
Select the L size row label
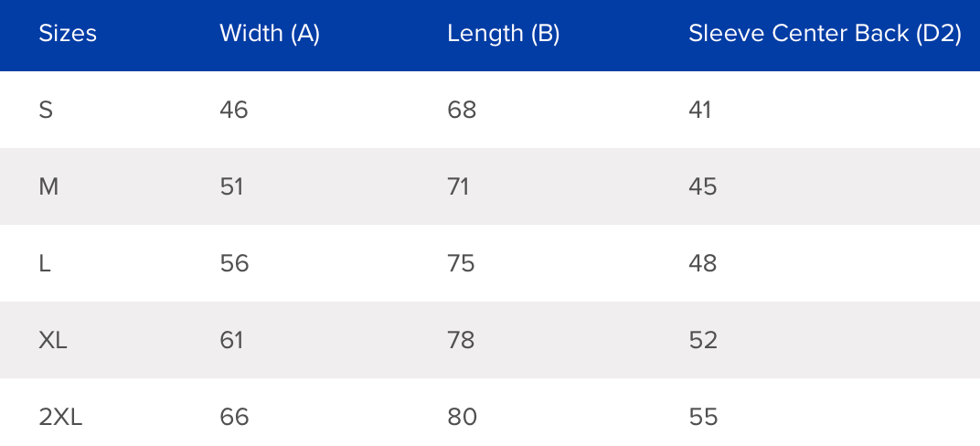(x=45, y=264)
